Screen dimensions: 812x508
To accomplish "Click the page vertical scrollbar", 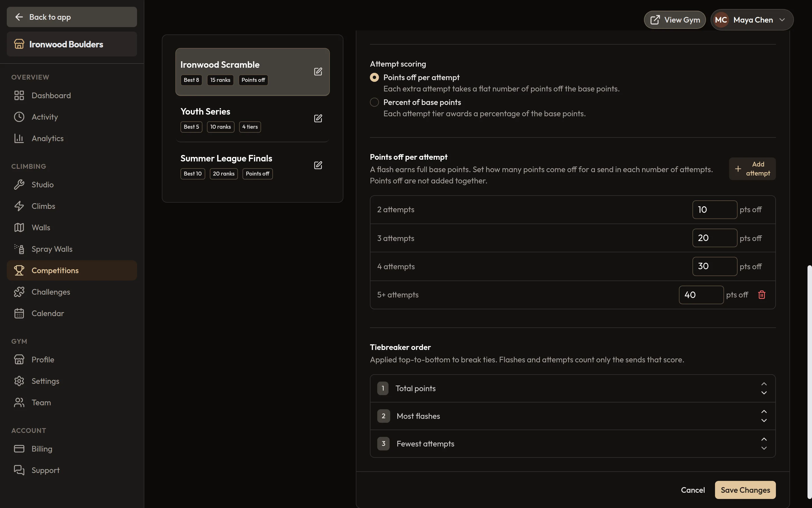I will (x=809, y=382).
